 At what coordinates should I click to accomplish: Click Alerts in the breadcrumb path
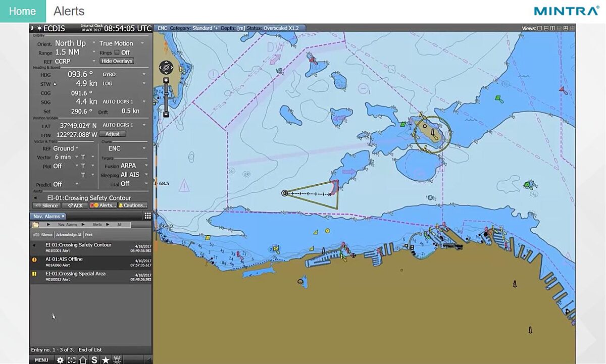click(97, 224)
